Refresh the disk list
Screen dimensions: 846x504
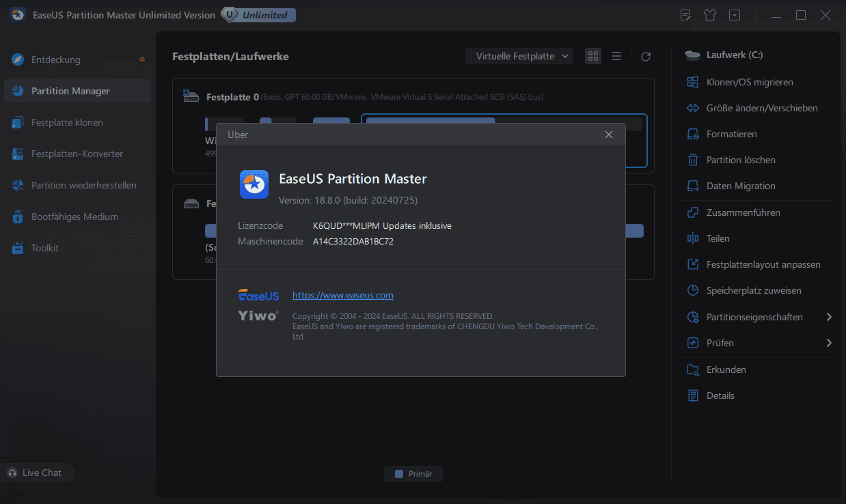pos(646,57)
